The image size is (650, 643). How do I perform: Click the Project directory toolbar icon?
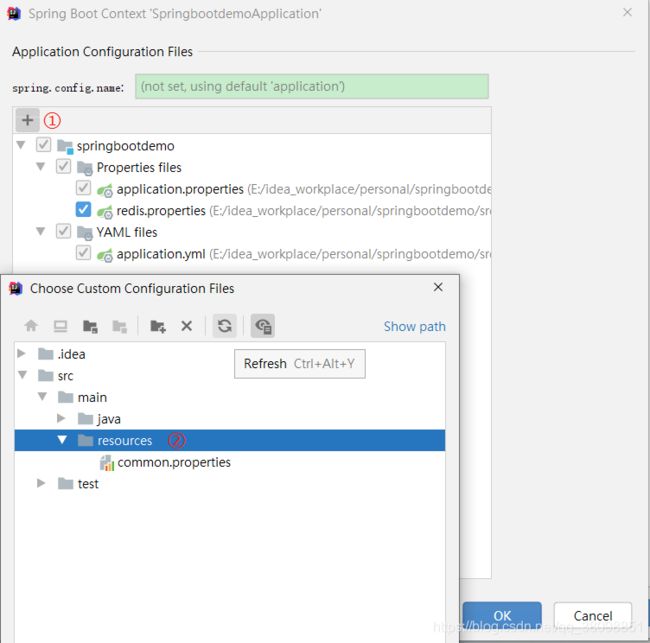coord(90,326)
